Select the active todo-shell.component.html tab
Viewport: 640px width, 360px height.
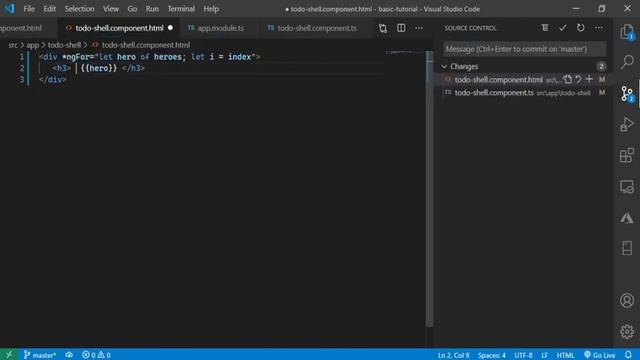point(119,28)
